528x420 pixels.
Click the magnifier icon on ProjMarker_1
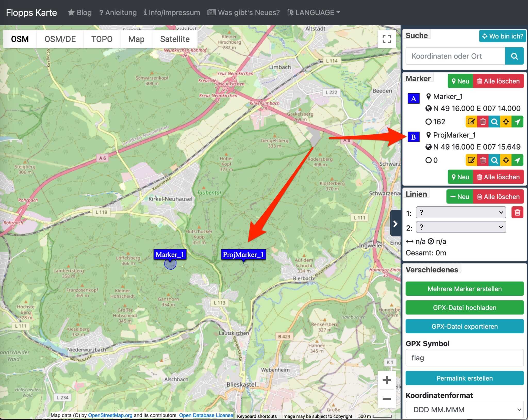click(494, 160)
